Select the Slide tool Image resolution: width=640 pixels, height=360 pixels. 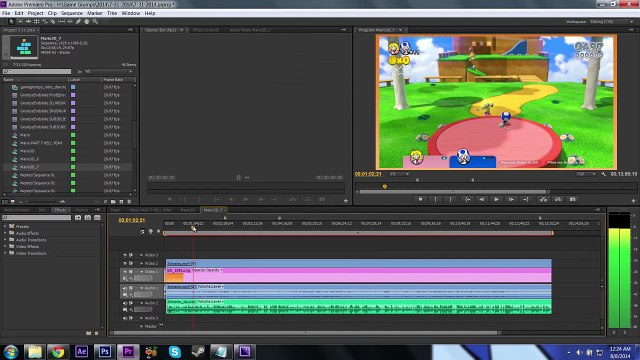tap(70, 21)
